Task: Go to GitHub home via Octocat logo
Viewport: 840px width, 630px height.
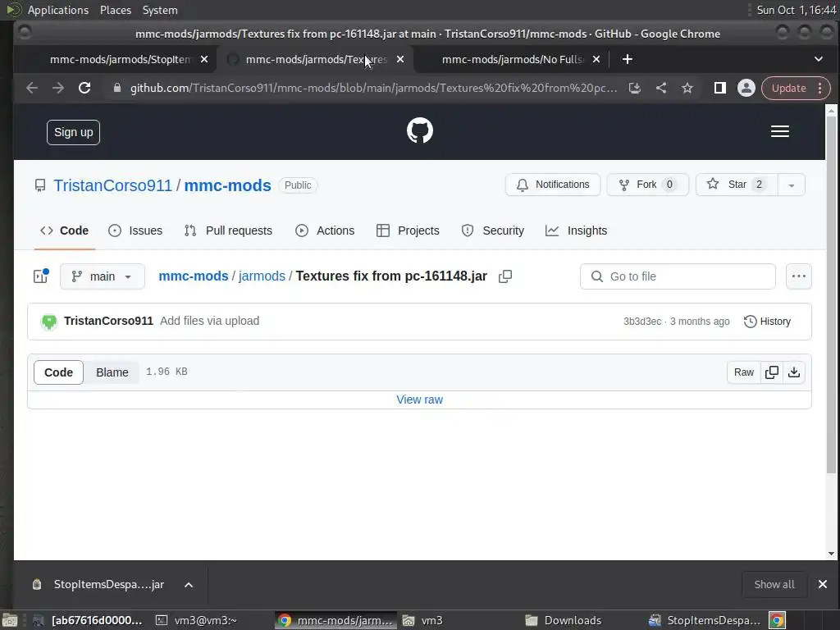Action: [x=419, y=130]
